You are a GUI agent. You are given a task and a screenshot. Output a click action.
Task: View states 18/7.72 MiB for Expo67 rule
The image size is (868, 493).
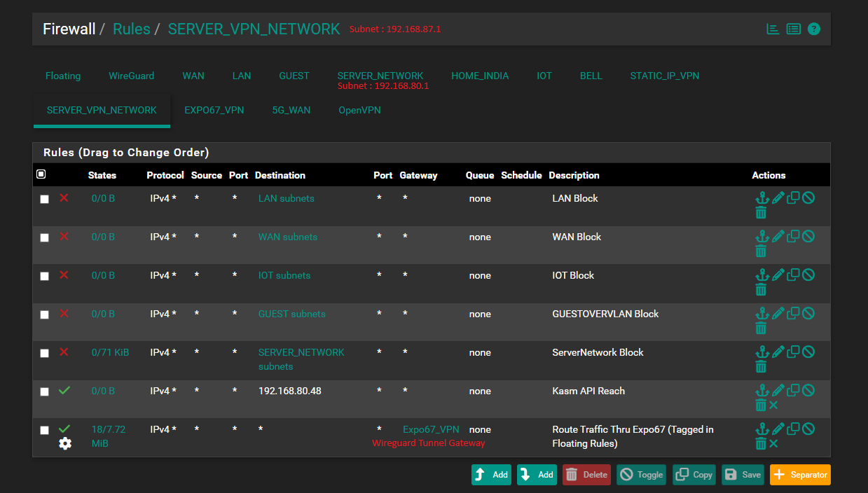pos(109,436)
